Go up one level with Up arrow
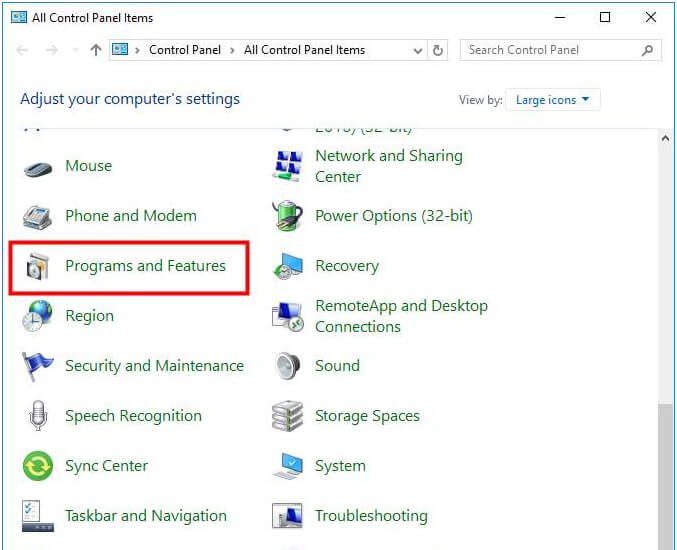 click(96, 50)
